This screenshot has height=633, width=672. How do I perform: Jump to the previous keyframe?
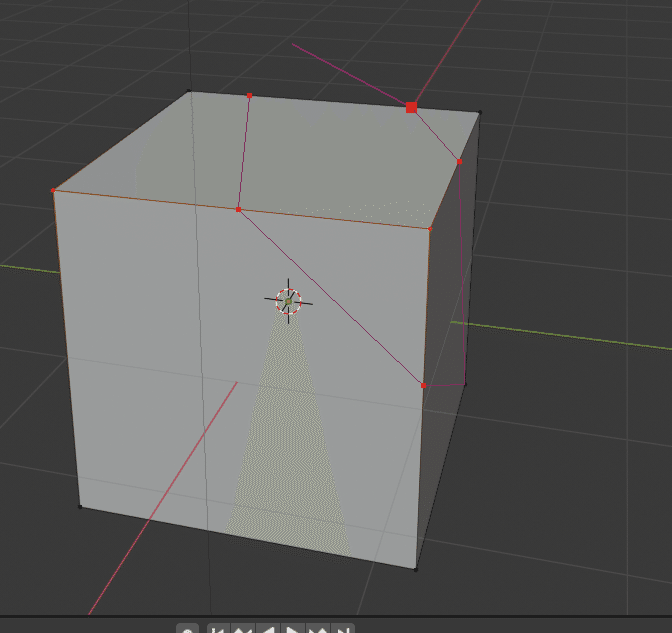tap(243, 629)
